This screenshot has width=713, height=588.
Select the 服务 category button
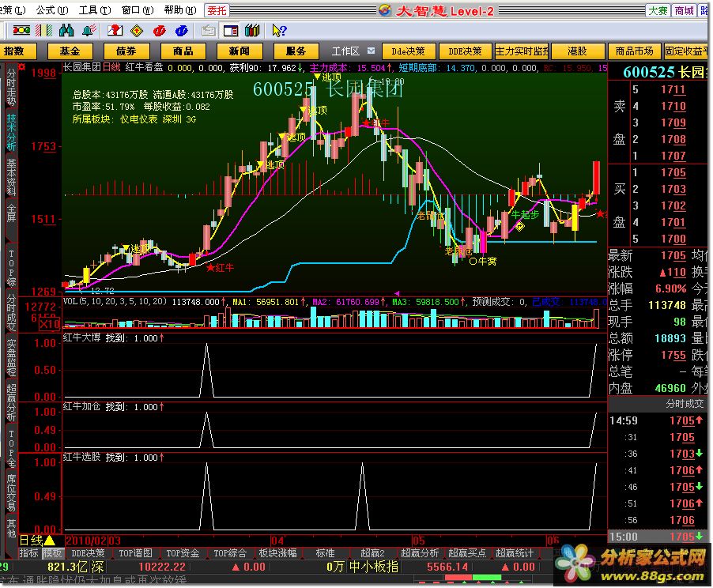(296, 51)
